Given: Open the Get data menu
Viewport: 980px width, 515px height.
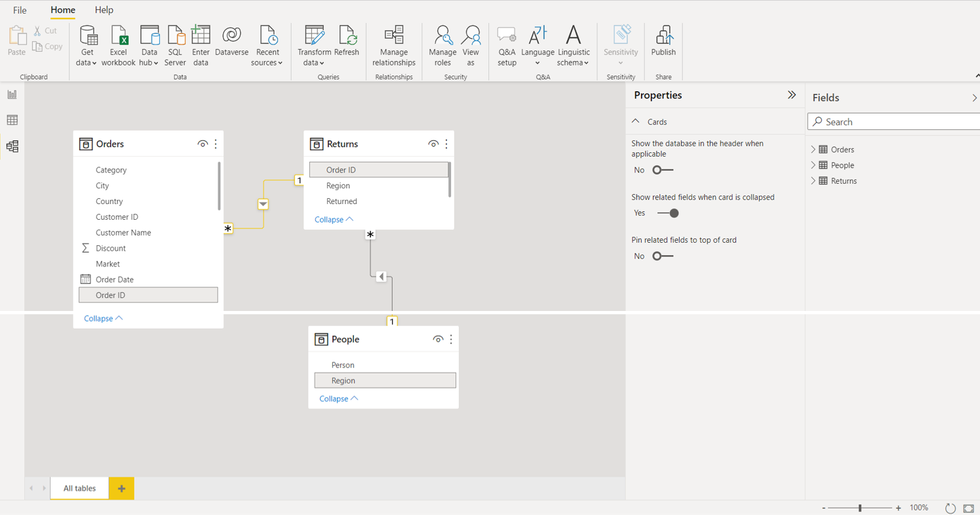Looking at the screenshot, I should [87, 46].
